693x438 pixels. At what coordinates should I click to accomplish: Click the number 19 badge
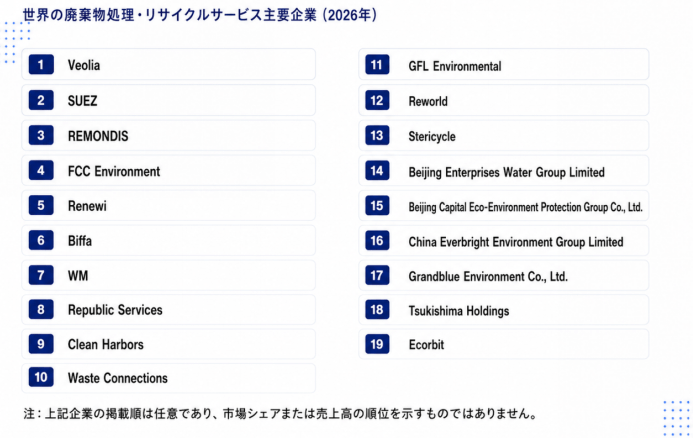[377, 344]
